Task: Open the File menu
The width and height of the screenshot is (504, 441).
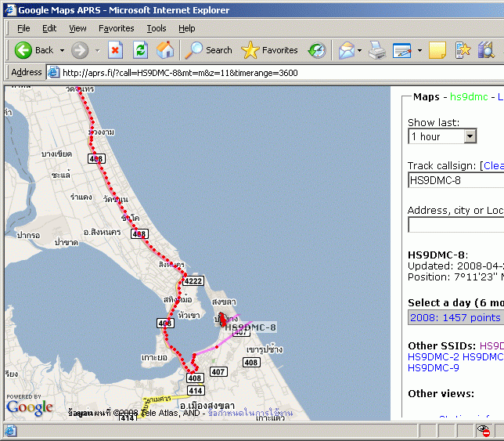Action: tap(23, 28)
